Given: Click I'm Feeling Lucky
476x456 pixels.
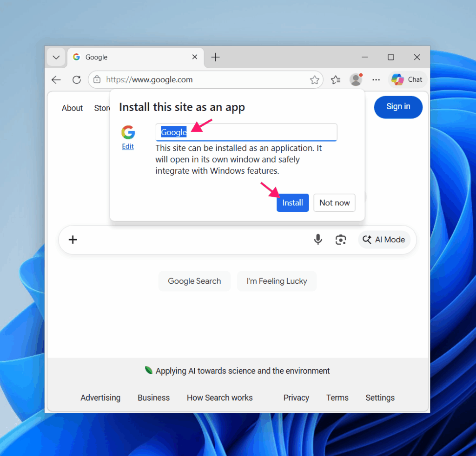Looking at the screenshot, I should point(277,281).
